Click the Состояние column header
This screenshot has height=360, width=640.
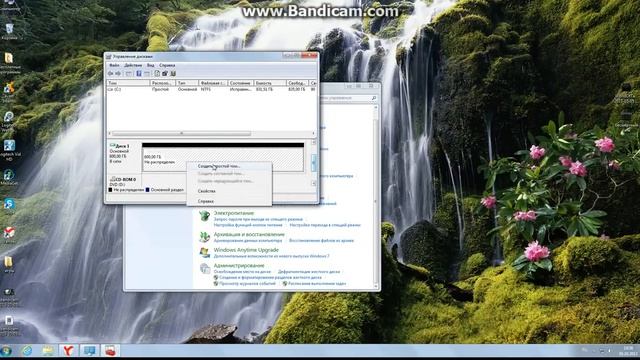240,83
